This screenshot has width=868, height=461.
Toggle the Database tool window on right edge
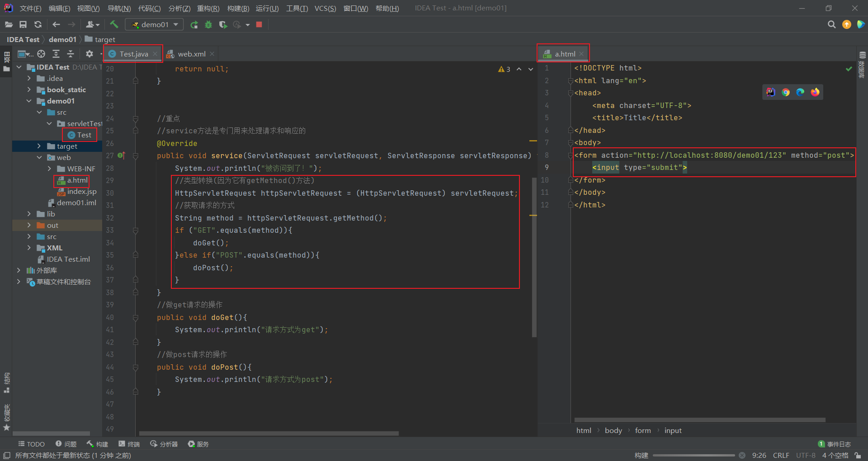point(862,64)
